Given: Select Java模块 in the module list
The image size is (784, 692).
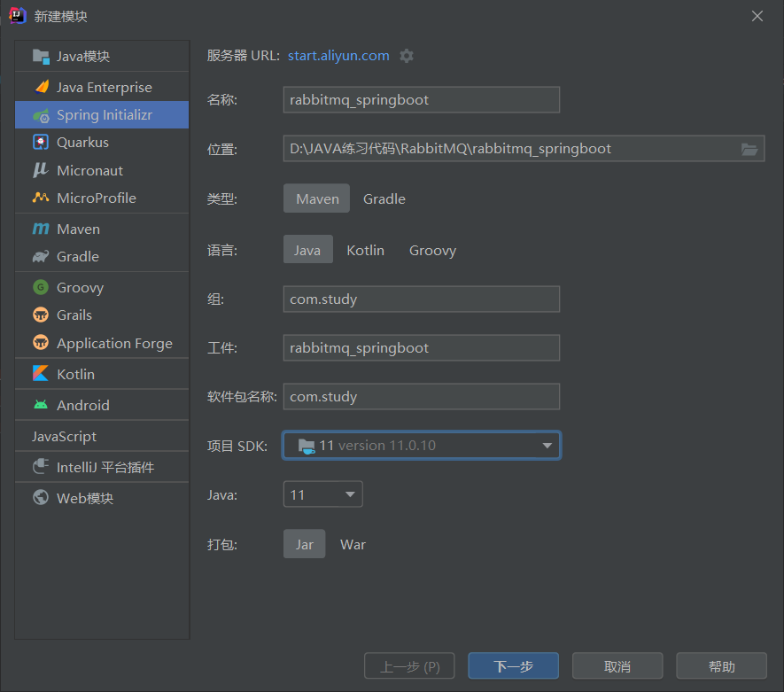Looking at the screenshot, I should (102, 57).
